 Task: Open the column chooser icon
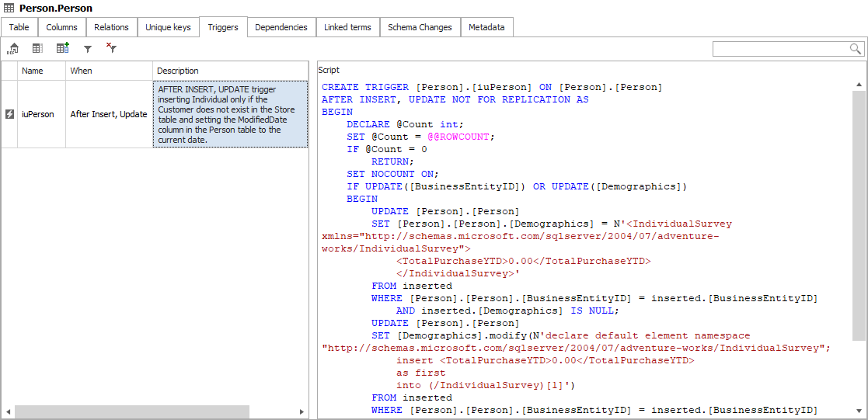click(x=37, y=49)
